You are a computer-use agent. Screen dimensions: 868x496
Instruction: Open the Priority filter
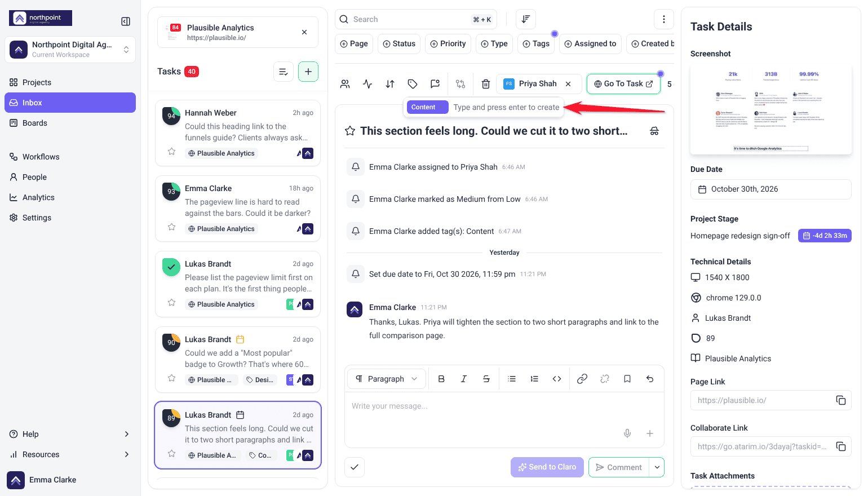click(448, 44)
